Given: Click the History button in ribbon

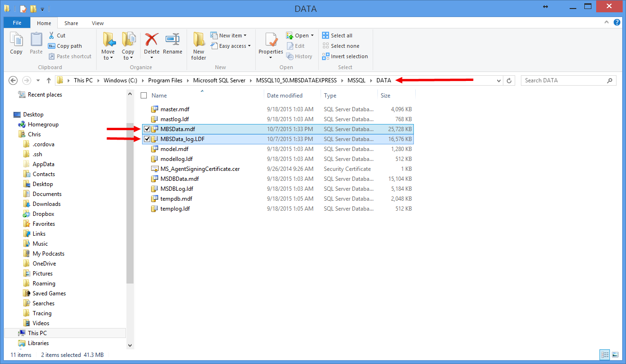Looking at the screenshot, I should 299,56.
